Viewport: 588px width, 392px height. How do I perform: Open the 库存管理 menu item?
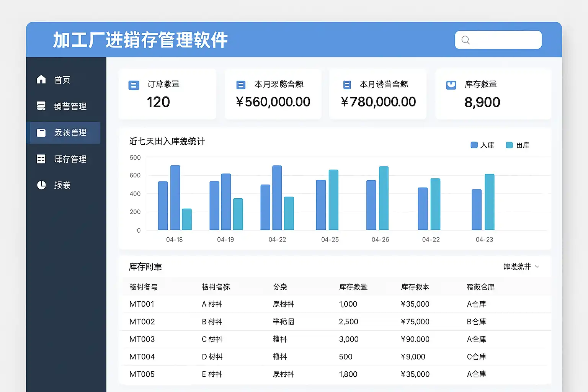click(70, 159)
